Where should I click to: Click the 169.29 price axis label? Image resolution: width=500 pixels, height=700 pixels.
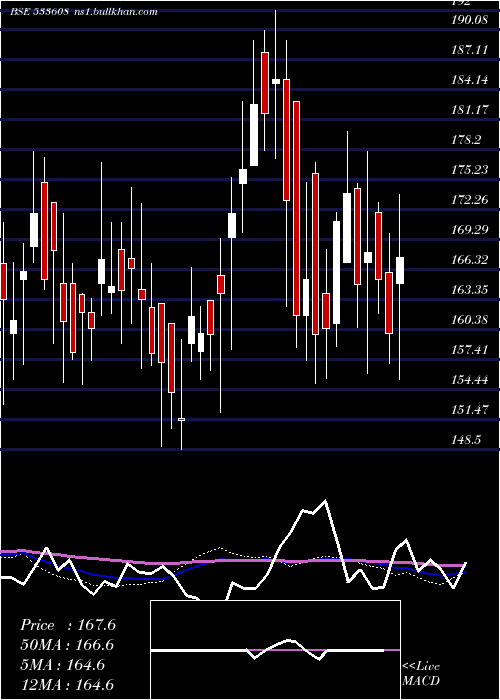point(470,230)
